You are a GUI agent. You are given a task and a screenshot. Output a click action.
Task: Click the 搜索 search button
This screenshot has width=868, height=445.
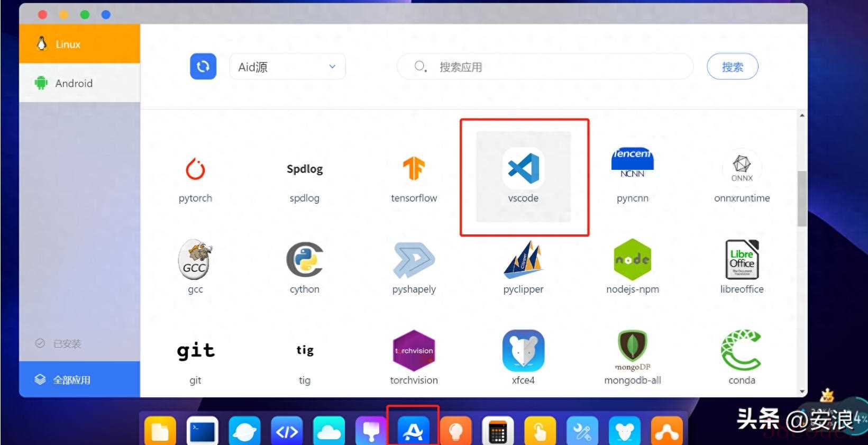pos(733,67)
